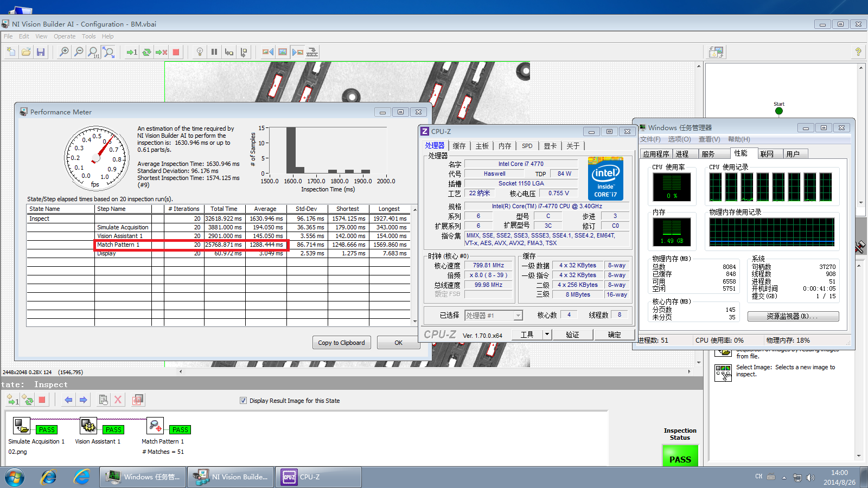868x488 pixels.
Task: Click the Performance Meter table scrollbar down arrow
Action: tap(415, 322)
